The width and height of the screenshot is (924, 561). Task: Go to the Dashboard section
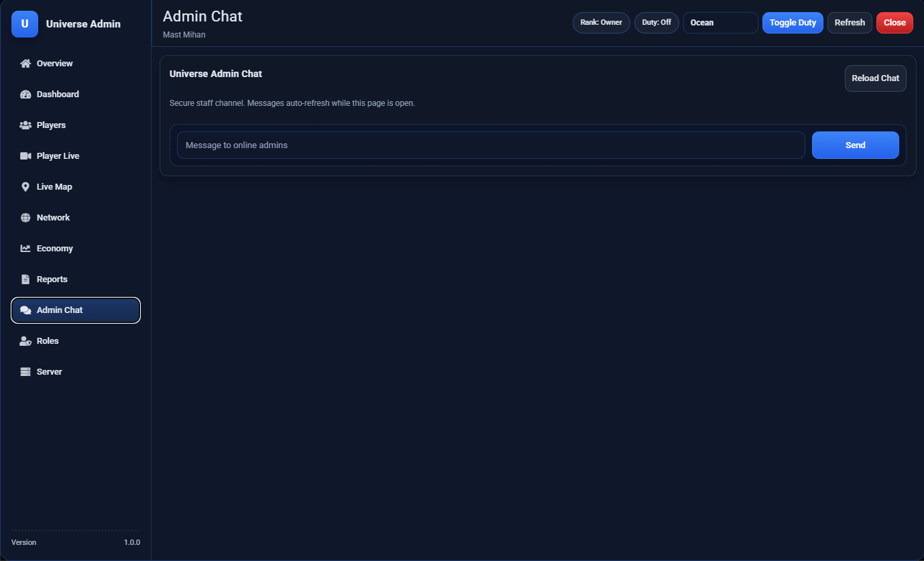point(76,95)
